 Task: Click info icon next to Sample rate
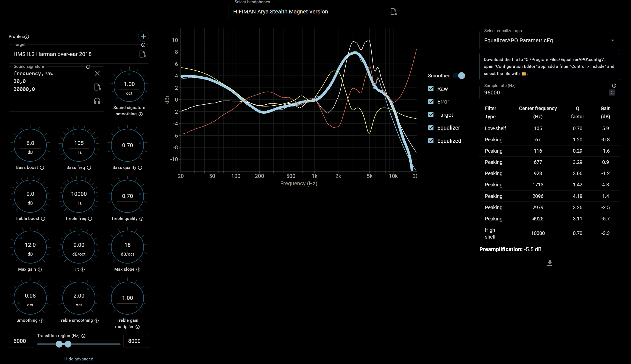pyautogui.click(x=614, y=86)
